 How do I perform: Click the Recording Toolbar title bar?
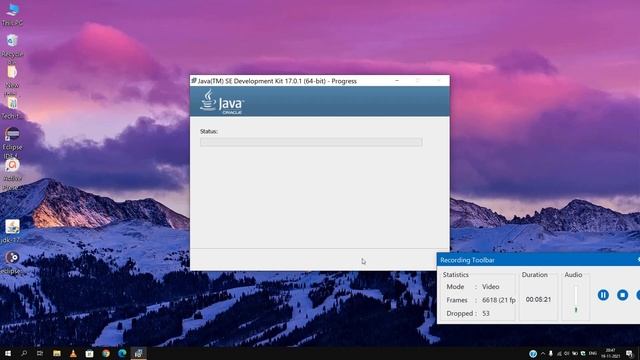coord(538,260)
